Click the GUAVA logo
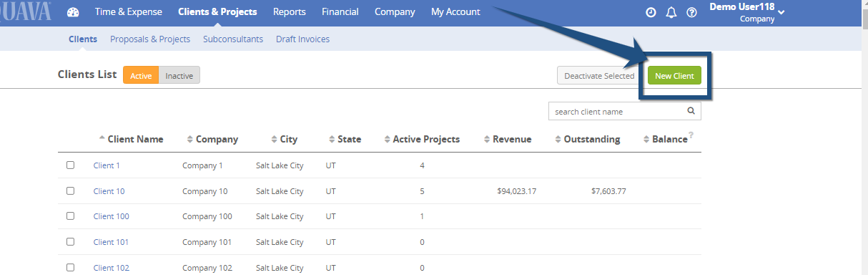Image resolution: width=868 pixels, height=275 pixels. click(26, 11)
